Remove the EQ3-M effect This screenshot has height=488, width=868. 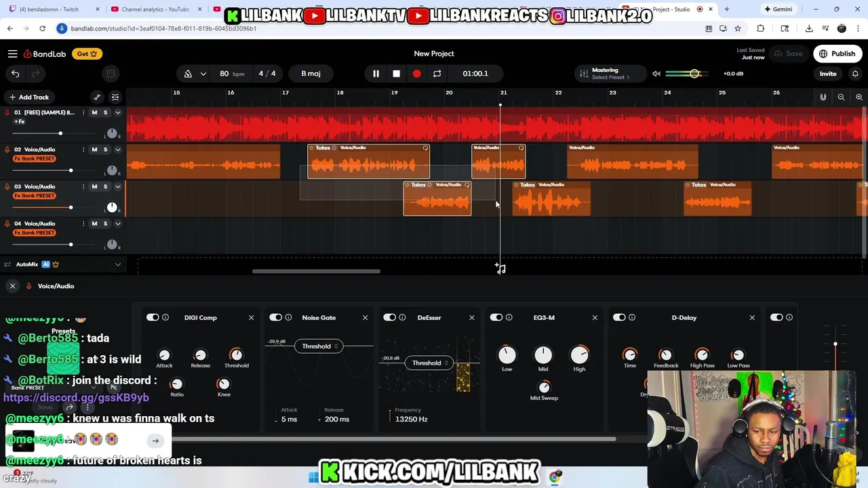point(595,317)
